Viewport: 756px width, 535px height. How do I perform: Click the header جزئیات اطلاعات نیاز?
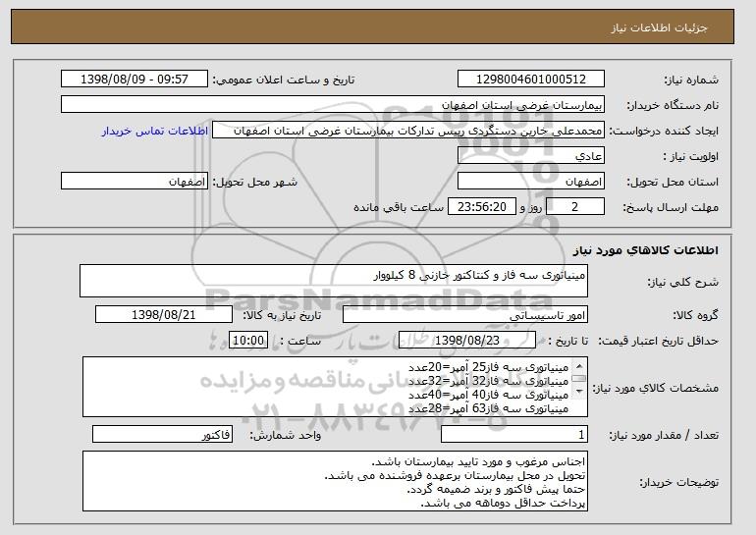pyautogui.click(x=659, y=27)
